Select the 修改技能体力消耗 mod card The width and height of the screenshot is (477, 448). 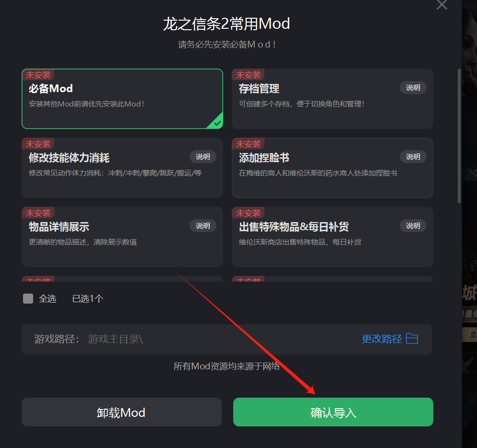122,168
